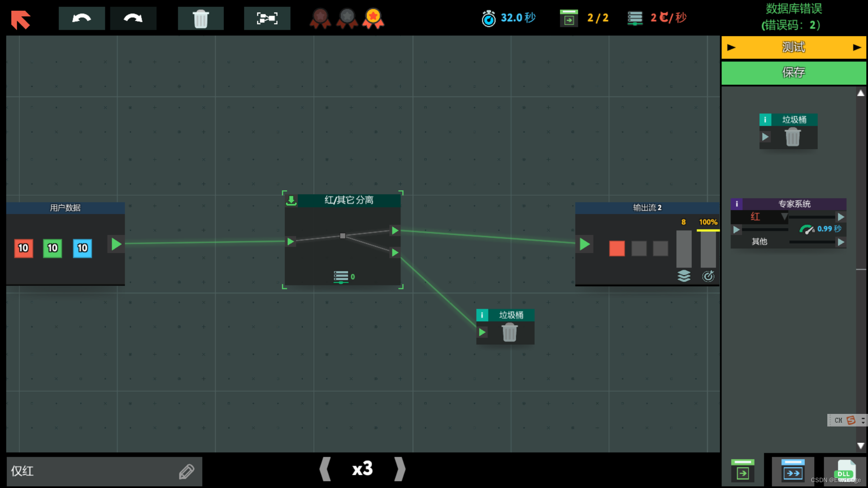Click the scroll-up triangle on the right panel
Image resolution: width=868 pixels, height=488 pixels.
[x=861, y=93]
